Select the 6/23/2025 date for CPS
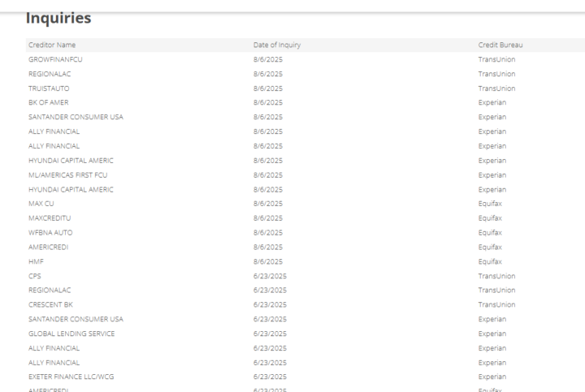585x392 pixels. pos(270,276)
